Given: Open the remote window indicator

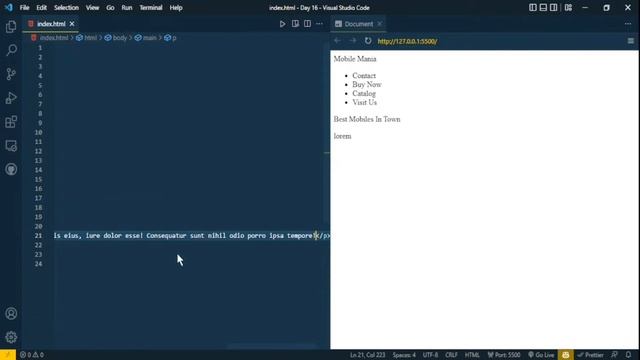Looking at the screenshot, I should [x=8, y=355].
